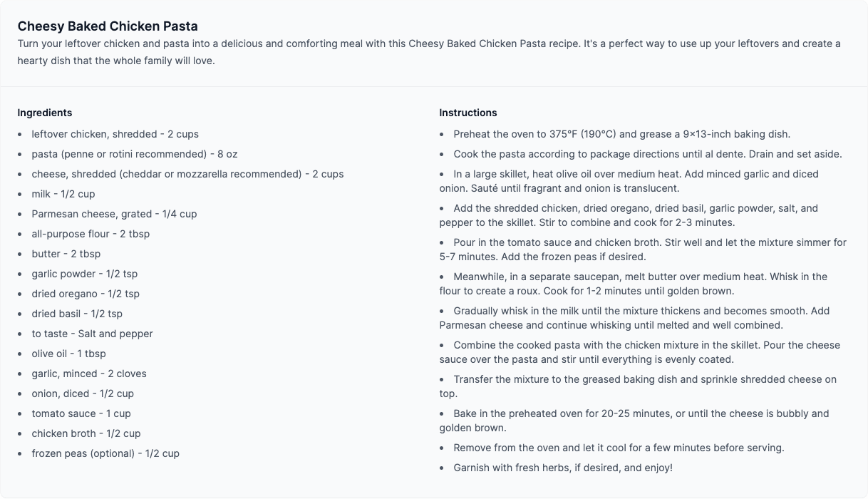Screen dimensions: 868x499
Task: Click the pasta (penne or rotini) ingredient
Action: click(135, 154)
